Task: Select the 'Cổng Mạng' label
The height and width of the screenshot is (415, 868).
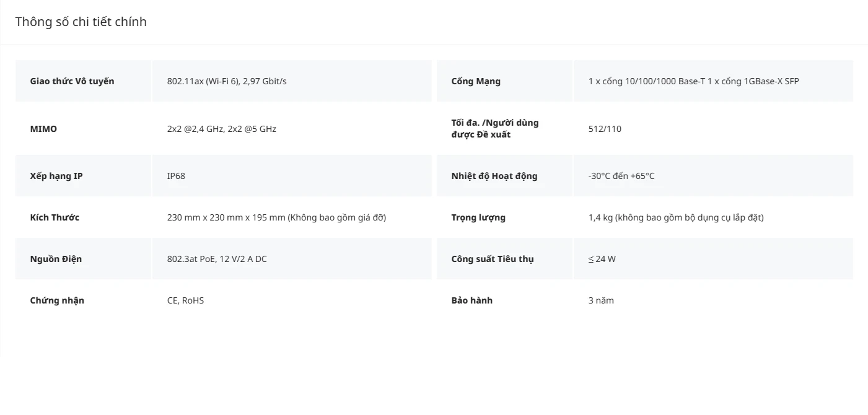Action: 476,81
